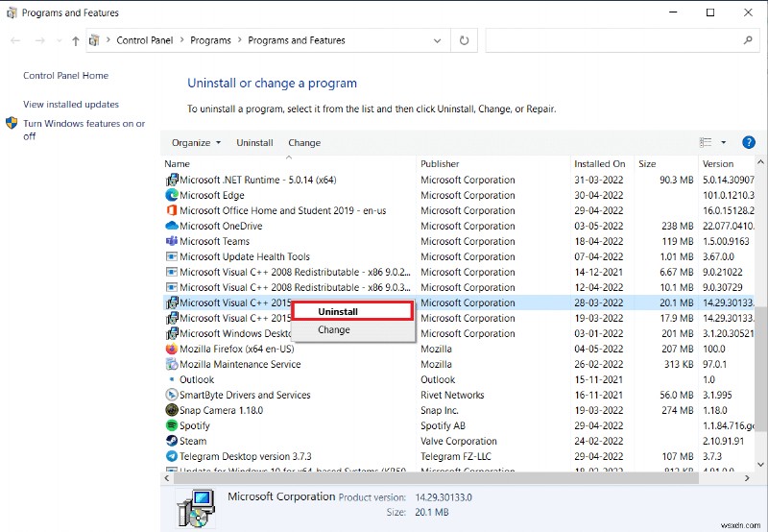Click the Microsoft .NET Runtime program icon
The height and width of the screenshot is (532, 768).
[172, 180]
